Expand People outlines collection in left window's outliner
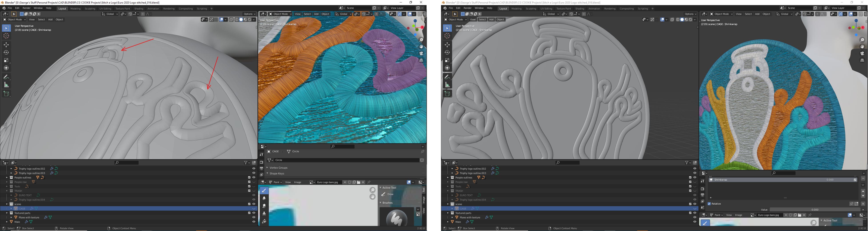 click(x=7, y=178)
